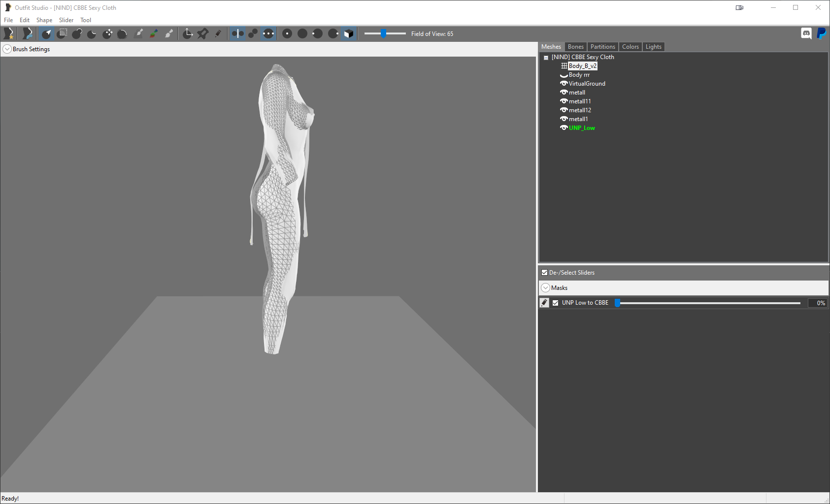Screen dimensions: 830x504
Task: Select the Color paint brush
Action: [154, 33]
